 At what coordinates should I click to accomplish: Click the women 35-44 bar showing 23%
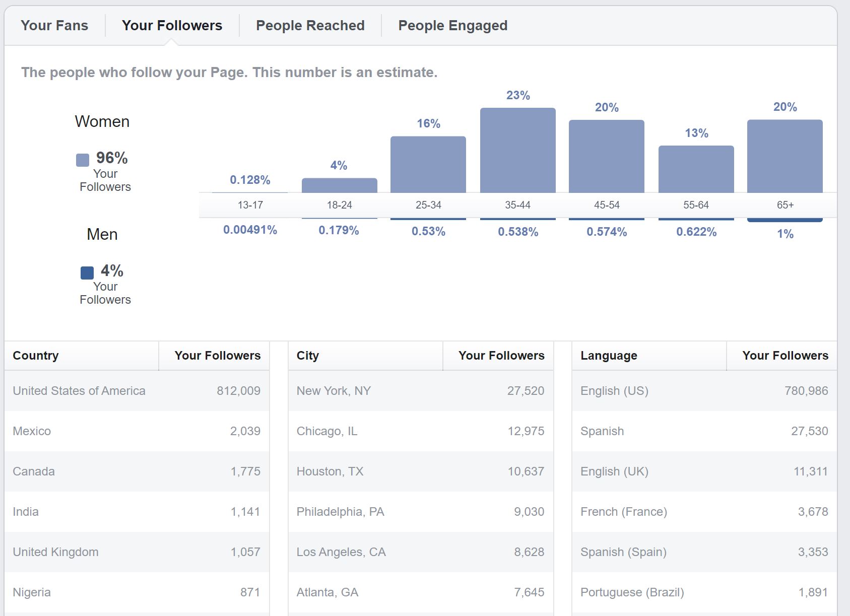[518, 150]
